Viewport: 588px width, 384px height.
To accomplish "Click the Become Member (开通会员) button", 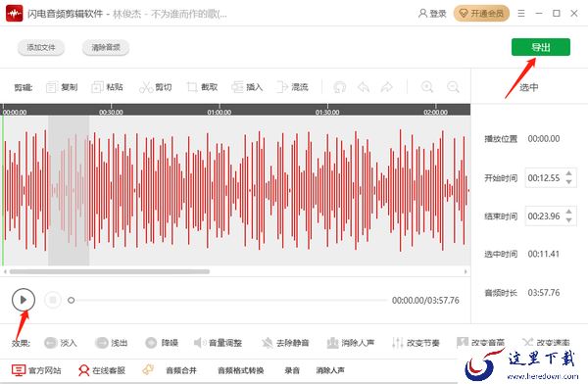I will coord(481,14).
